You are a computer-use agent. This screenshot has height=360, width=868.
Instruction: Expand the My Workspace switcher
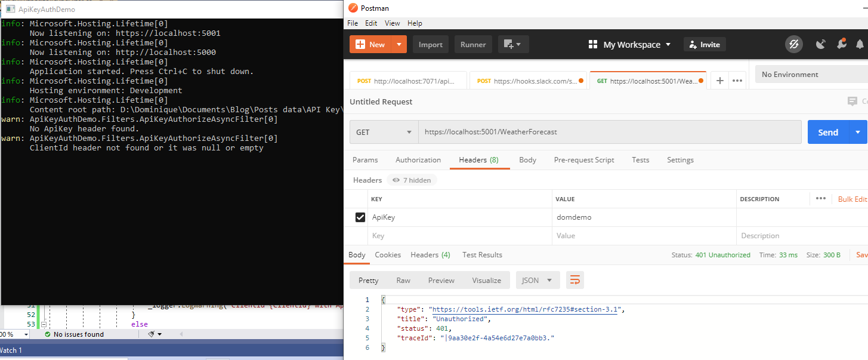[x=629, y=44]
